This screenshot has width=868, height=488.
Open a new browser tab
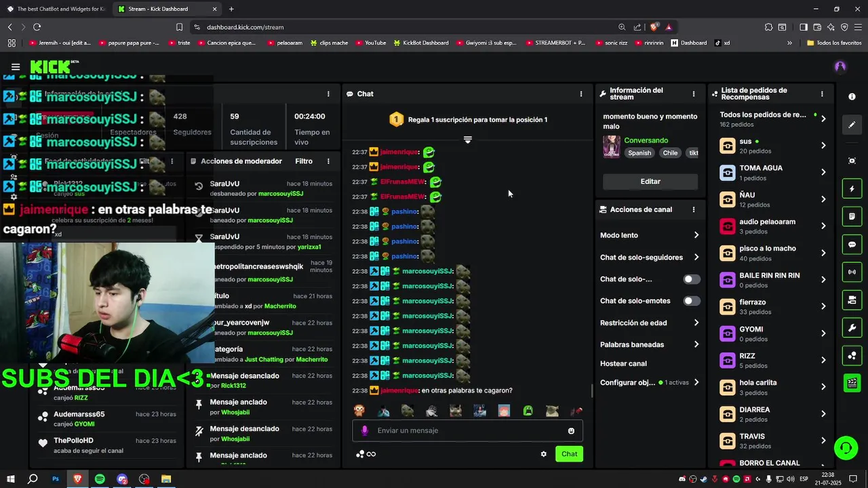click(231, 9)
